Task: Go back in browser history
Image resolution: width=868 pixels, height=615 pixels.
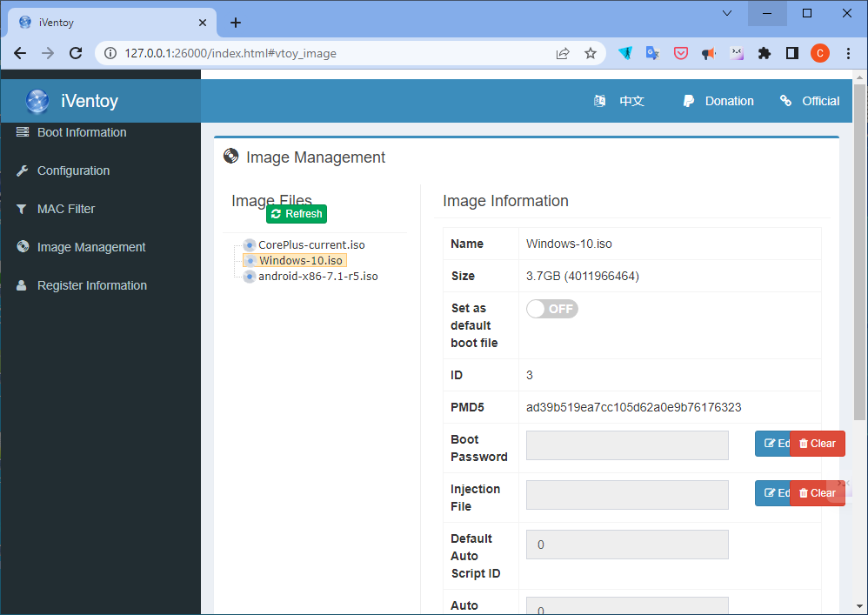Action: coord(20,53)
